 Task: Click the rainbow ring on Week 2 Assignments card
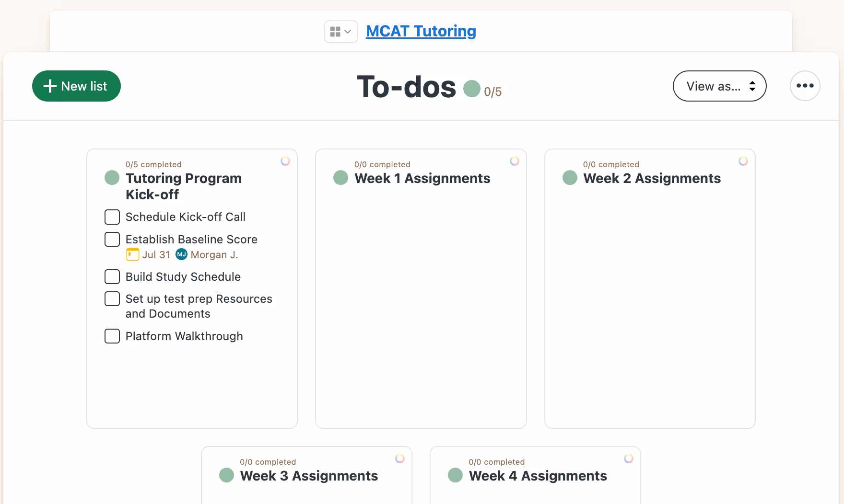(x=743, y=161)
